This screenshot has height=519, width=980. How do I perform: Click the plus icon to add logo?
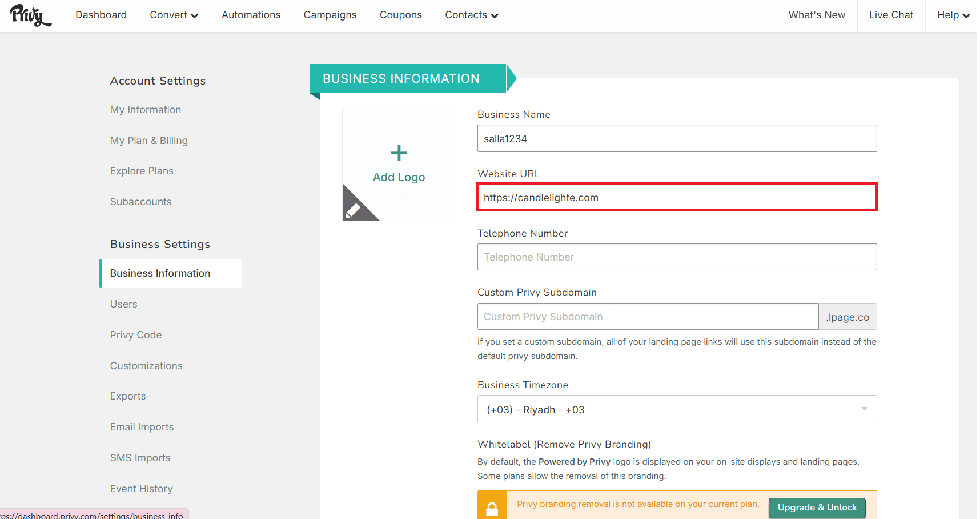399,153
